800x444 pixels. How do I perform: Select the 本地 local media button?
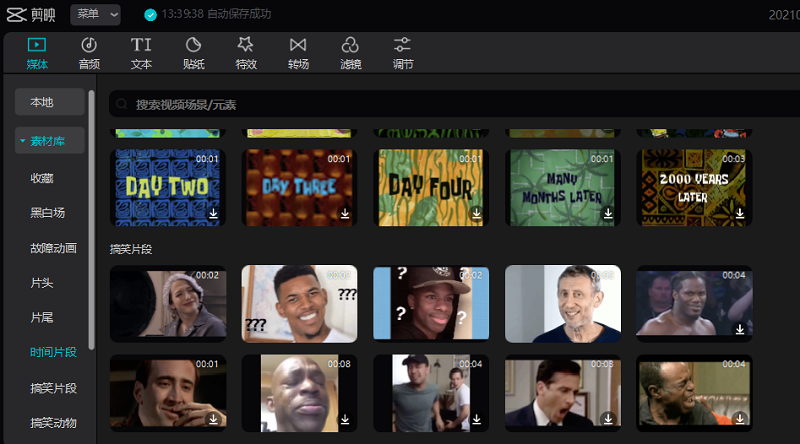49,102
